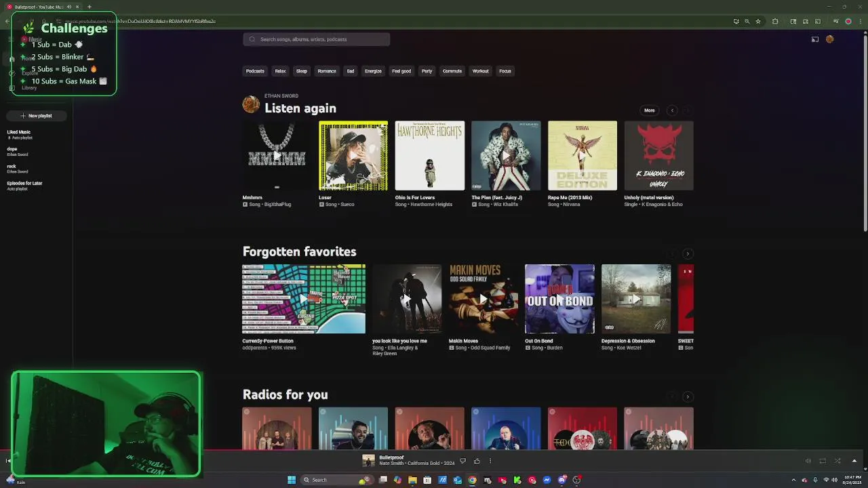Toggle repeat in the player bar
This screenshot has height=488, width=868.
click(823, 461)
